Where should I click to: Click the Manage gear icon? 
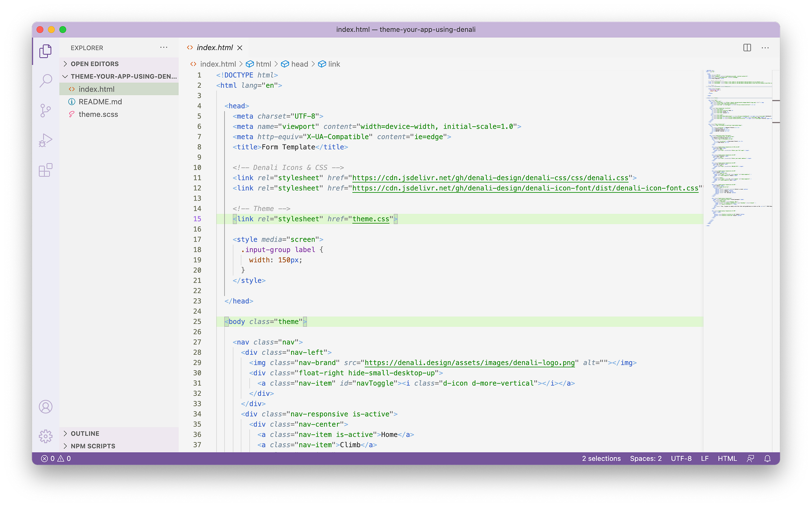pyautogui.click(x=45, y=436)
